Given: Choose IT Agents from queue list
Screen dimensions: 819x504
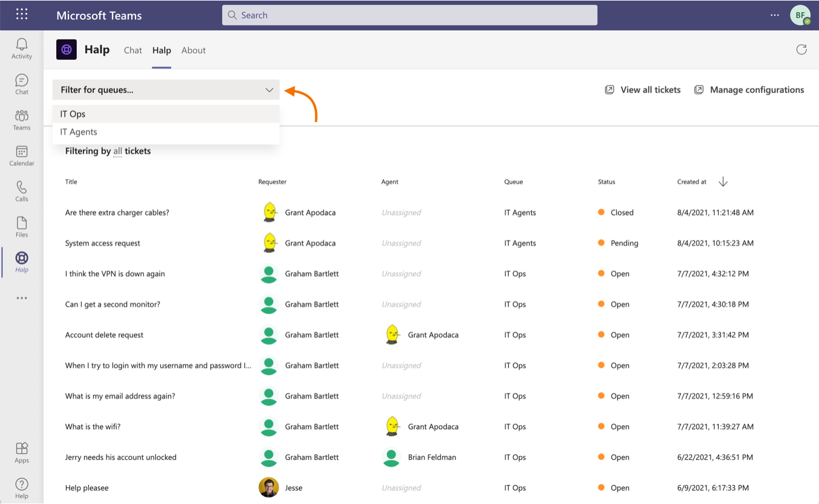Looking at the screenshot, I should (x=166, y=132).
